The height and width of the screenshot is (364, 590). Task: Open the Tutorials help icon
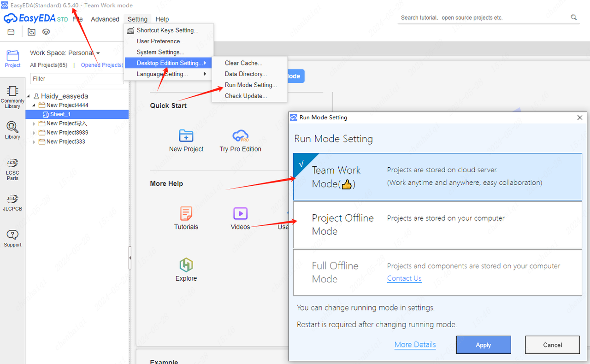[x=186, y=213]
